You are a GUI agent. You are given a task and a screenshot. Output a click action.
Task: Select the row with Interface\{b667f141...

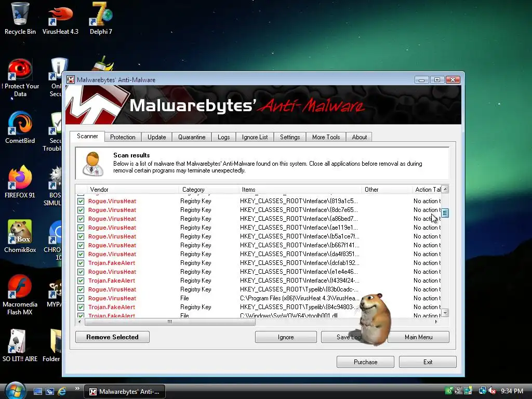click(x=258, y=245)
